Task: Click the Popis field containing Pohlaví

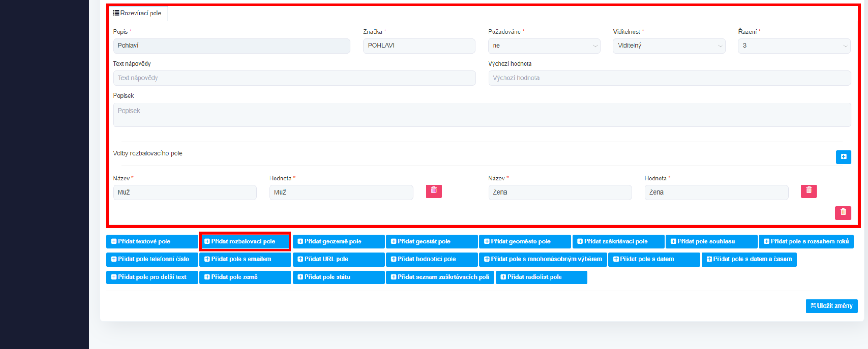Action: click(232, 46)
